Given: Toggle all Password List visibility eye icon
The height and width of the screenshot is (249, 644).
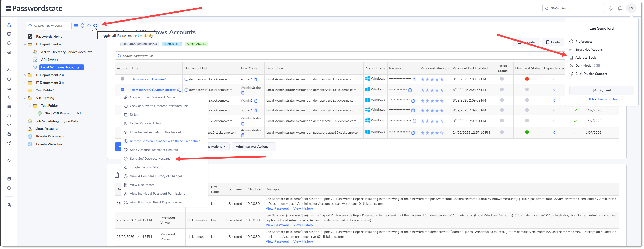Looking at the screenshot, I should click(96, 25).
